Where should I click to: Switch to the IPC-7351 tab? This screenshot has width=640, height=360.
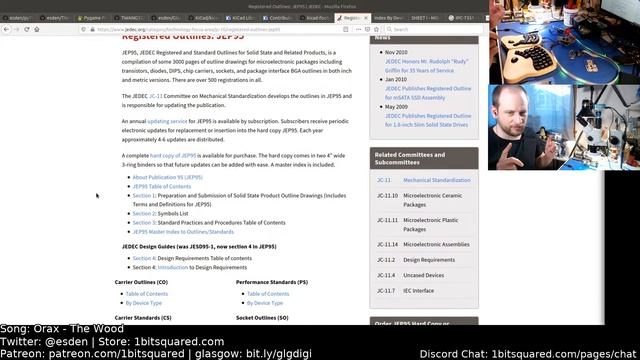pos(462,18)
